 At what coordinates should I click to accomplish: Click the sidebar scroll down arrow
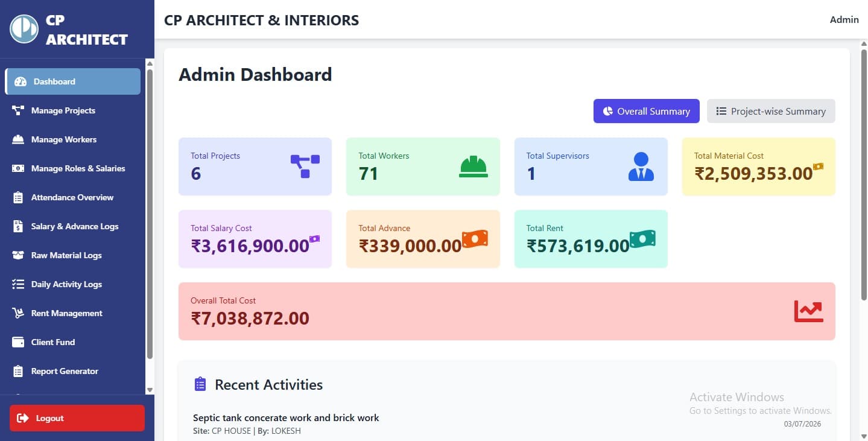[150, 390]
